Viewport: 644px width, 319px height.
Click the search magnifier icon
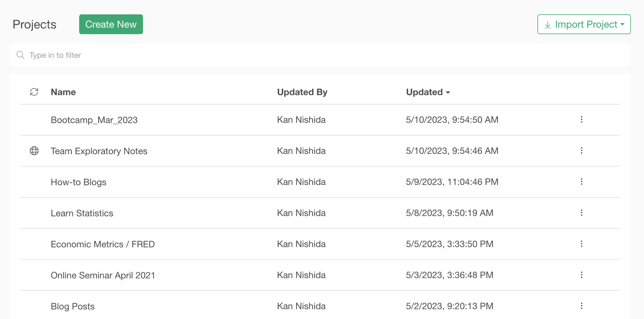(21, 55)
